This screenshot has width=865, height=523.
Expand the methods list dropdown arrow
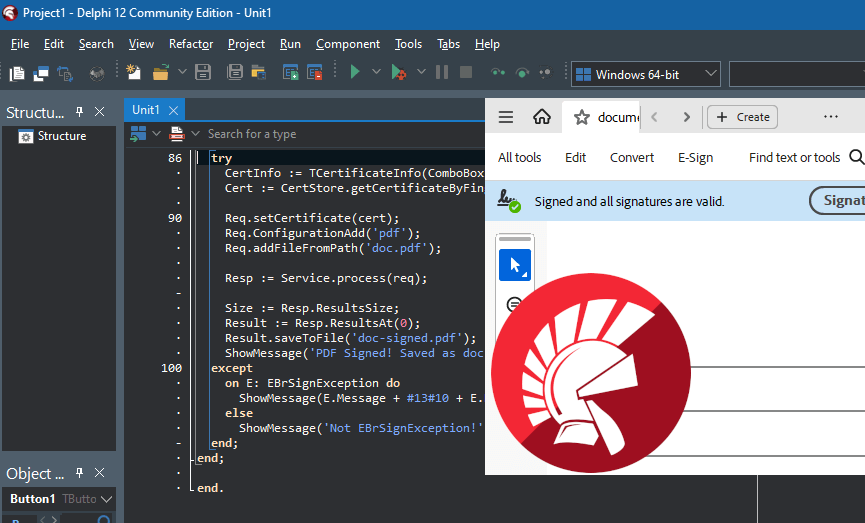click(195, 134)
